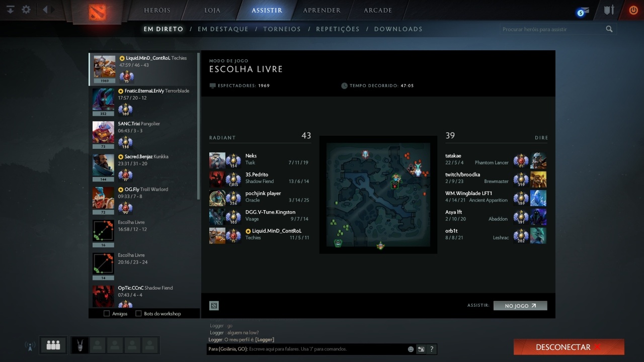Click player name Neks
This screenshot has height=362, width=644.
click(x=251, y=156)
